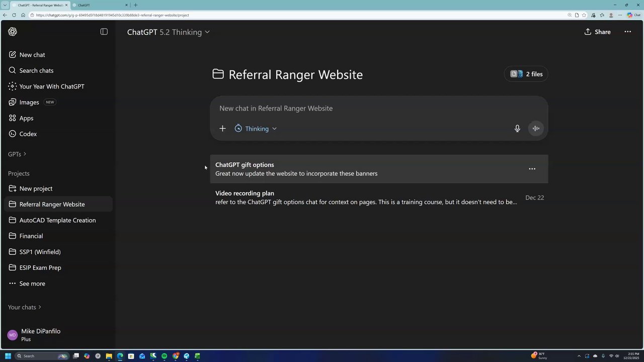Image resolution: width=644 pixels, height=362 pixels.
Task: Click the microphone dictate icon
Action: [517, 129]
